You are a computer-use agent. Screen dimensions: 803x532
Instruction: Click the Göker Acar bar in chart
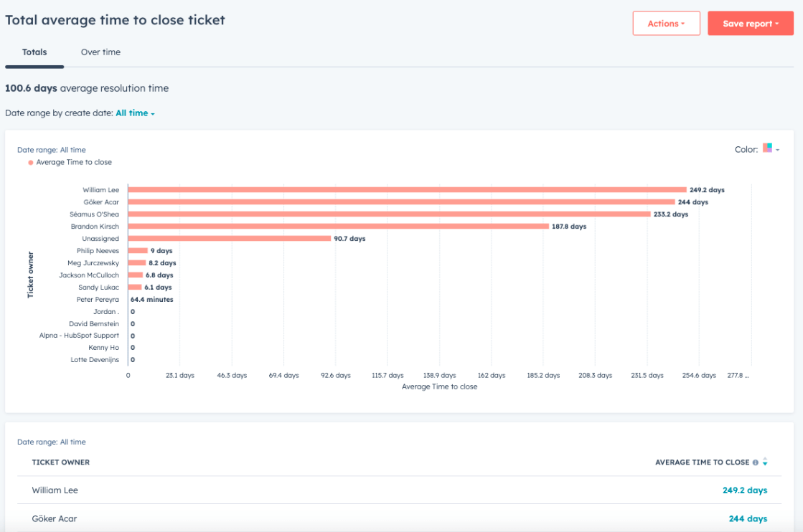point(402,202)
